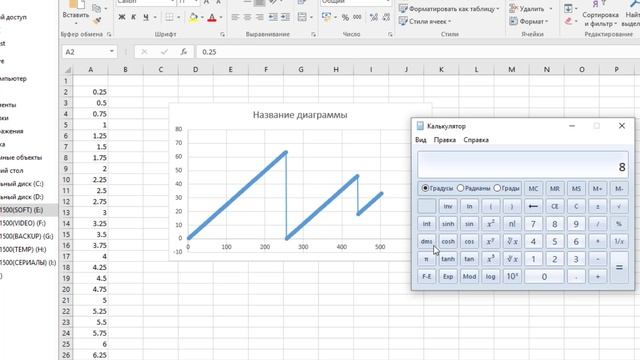Click the Сортировка и фильтр button
This screenshot has height=360, width=640.
point(599,14)
